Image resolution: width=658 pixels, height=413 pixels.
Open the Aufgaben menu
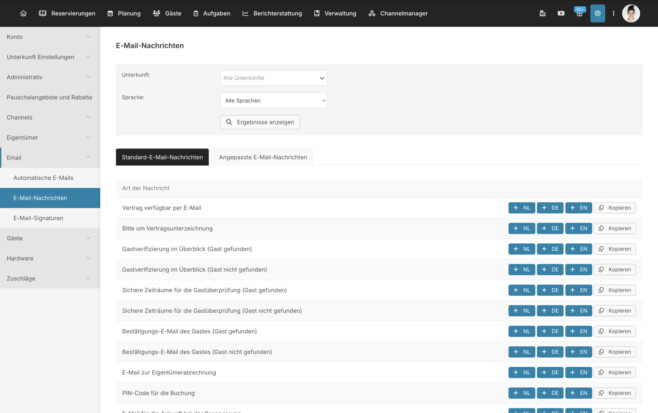coord(212,13)
